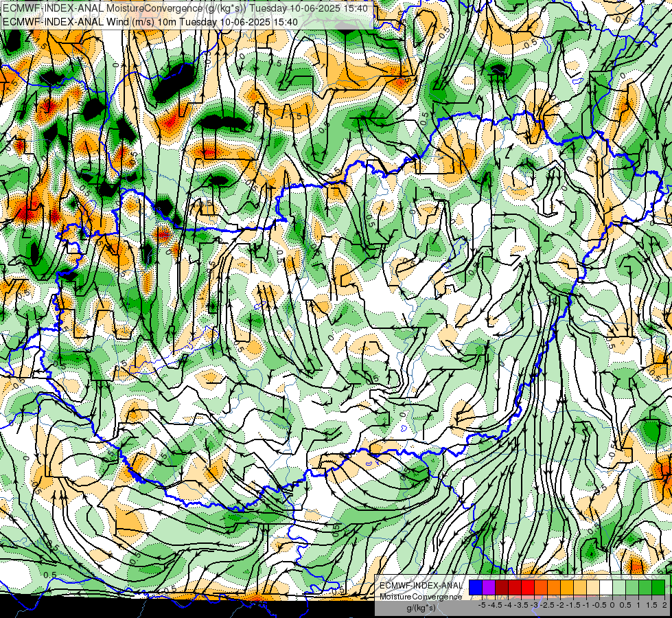Click the -3.5 legend scale value
This screenshot has width=672, height=618.
tap(521, 605)
